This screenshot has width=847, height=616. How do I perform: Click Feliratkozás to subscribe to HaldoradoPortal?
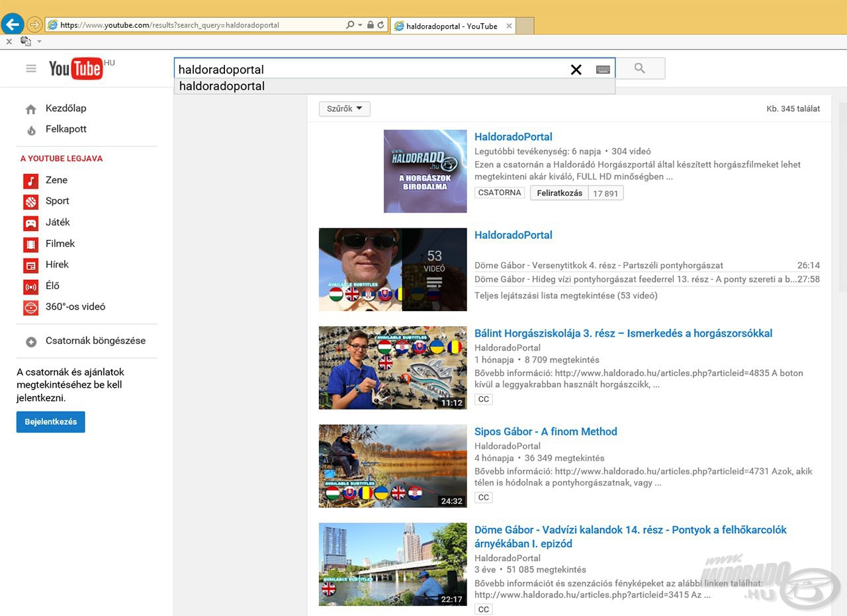[560, 193]
